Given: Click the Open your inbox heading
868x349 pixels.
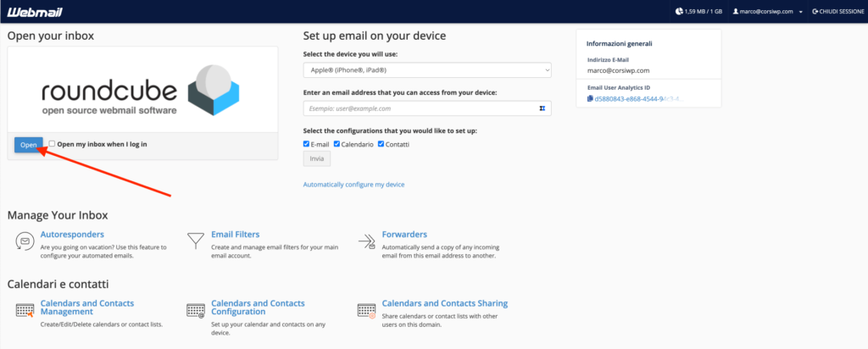Looking at the screenshot, I should [x=50, y=36].
